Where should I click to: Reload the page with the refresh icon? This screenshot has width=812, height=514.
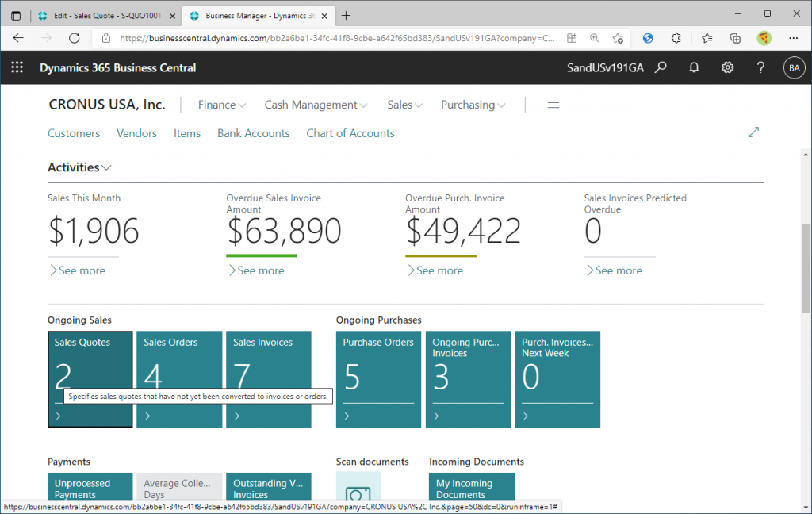pos(75,38)
